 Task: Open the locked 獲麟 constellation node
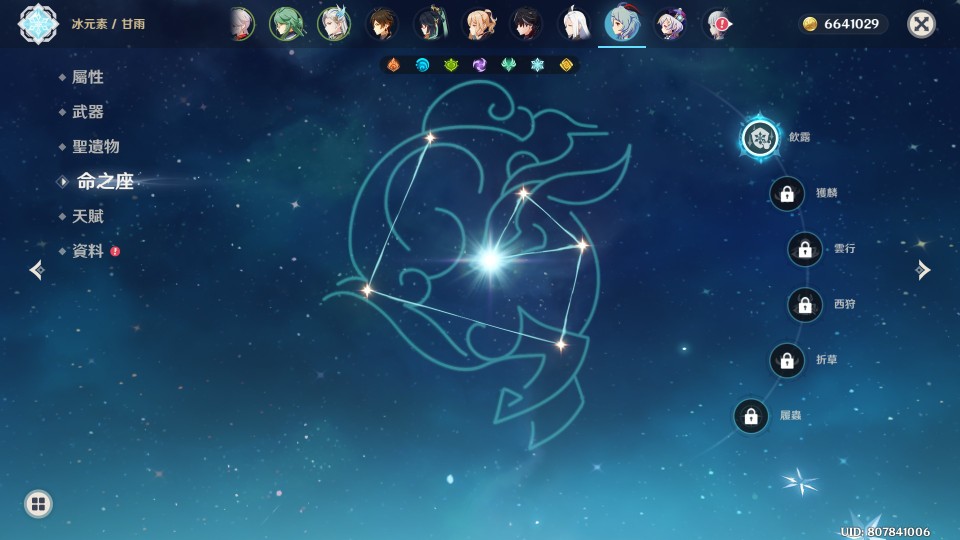(x=787, y=193)
